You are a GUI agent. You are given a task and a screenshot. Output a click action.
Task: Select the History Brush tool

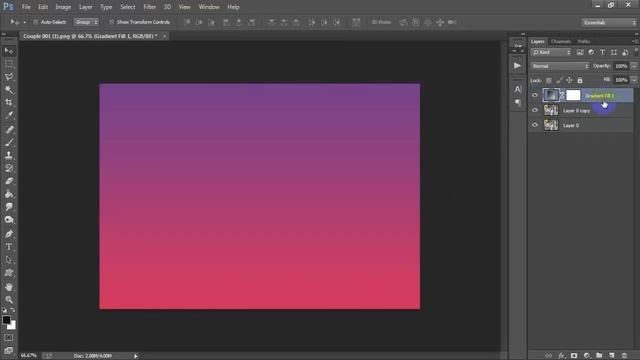(x=9, y=168)
